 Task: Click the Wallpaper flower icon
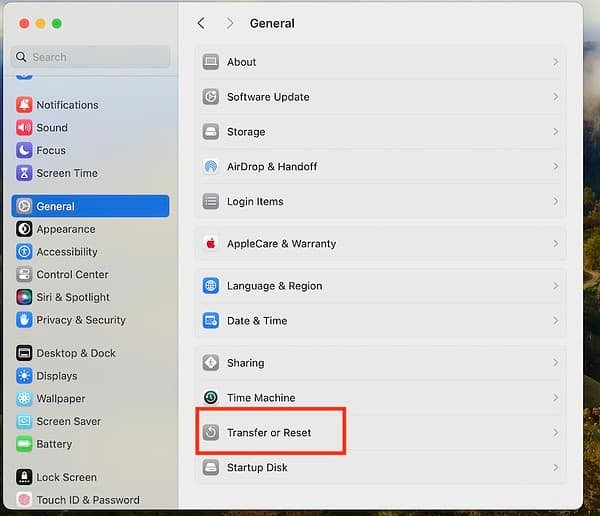point(24,398)
